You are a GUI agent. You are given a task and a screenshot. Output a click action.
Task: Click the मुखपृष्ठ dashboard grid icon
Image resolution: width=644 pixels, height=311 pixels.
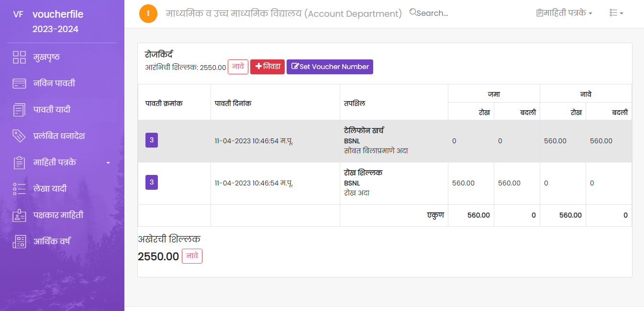coord(19,58)
